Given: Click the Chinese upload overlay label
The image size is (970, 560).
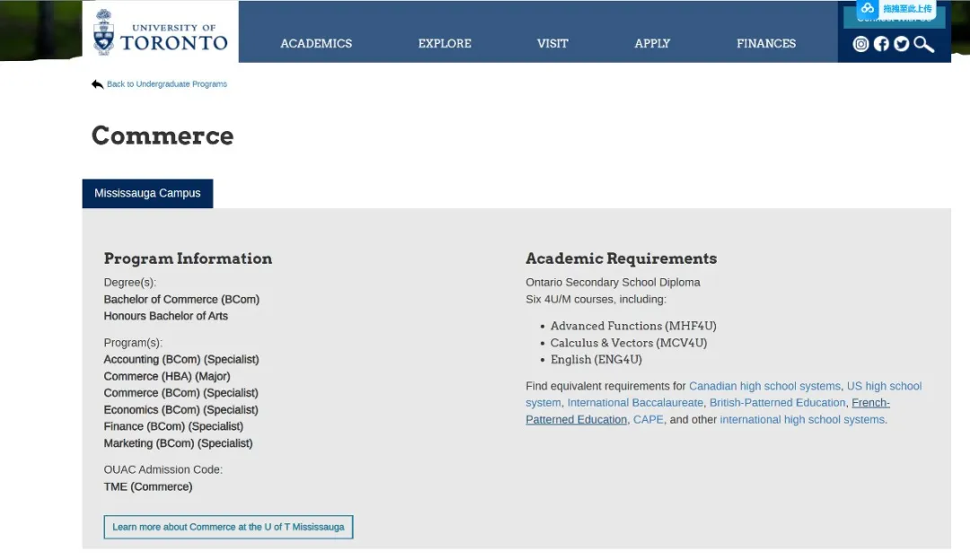Looking at the screenshot, I should tap(907, 9).
